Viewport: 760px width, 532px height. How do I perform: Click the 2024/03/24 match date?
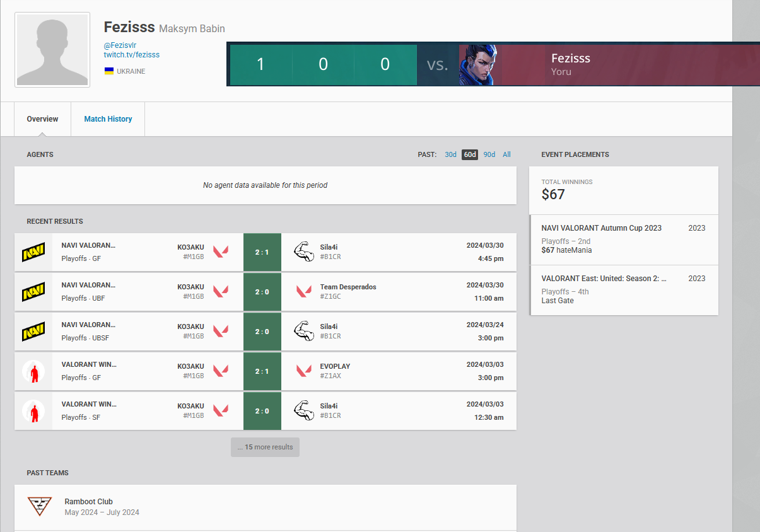485,327
